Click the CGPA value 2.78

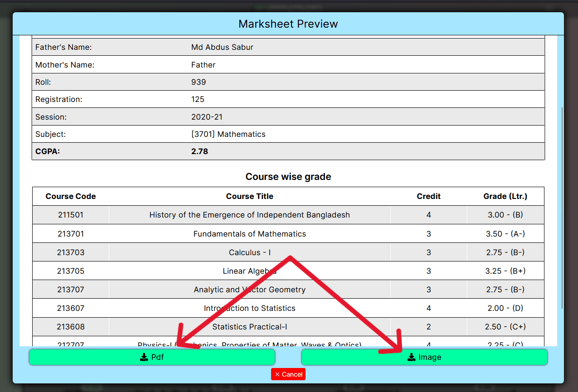pos(199,151)
